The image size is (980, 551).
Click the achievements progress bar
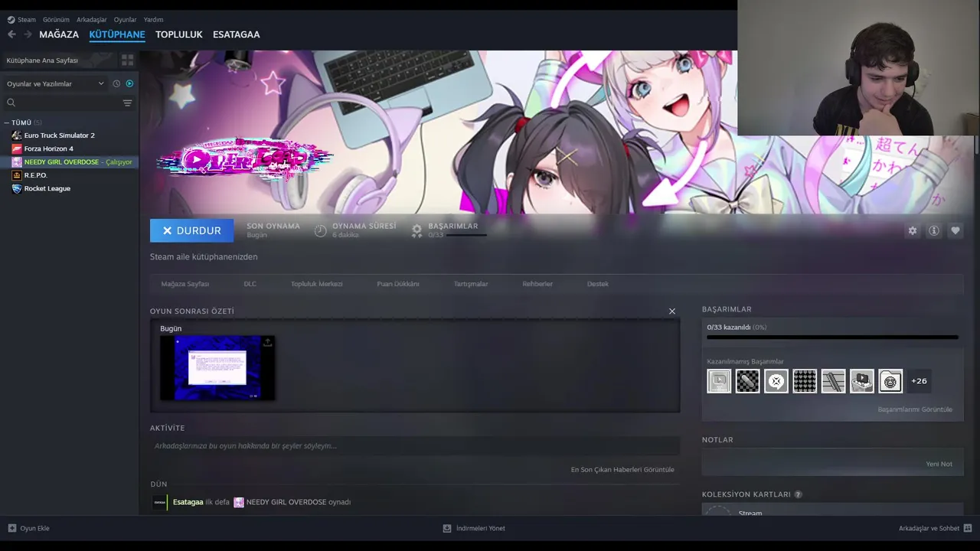832,337
